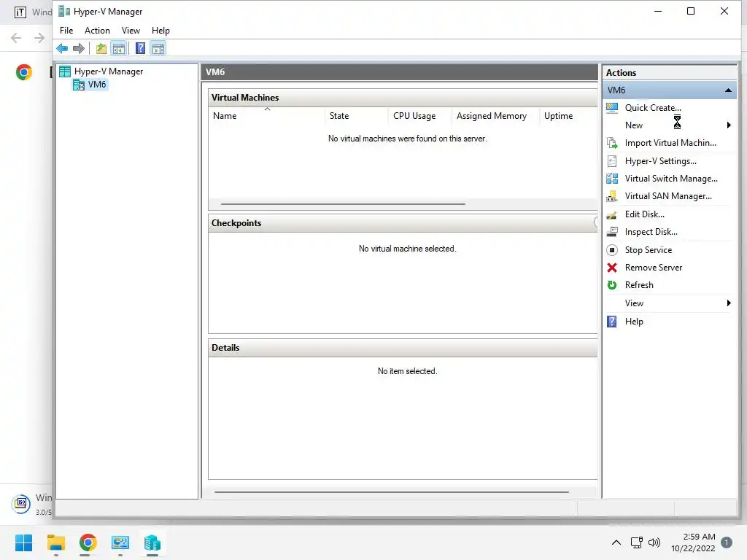
Task: Select the VM6 server in the tree
Action: (97, 85)
